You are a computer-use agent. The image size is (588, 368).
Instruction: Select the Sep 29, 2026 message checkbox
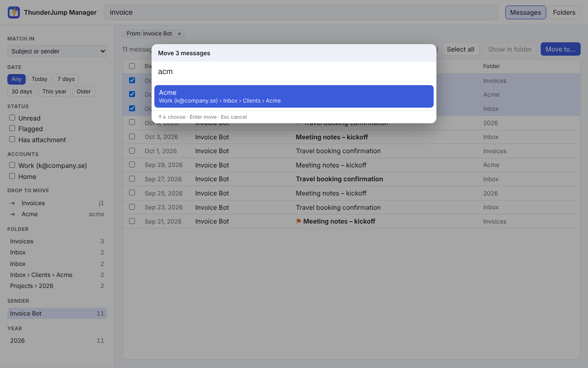132,165
